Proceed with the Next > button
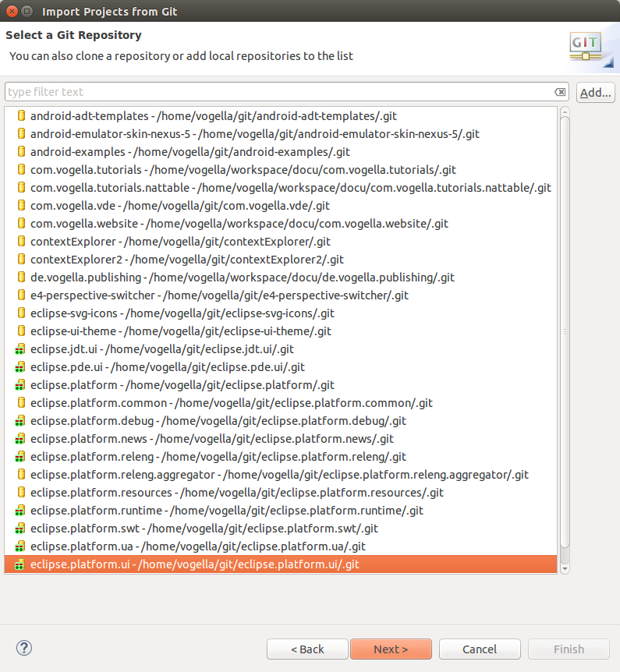Viewport: 620px width, 672px height. (391, 649)
